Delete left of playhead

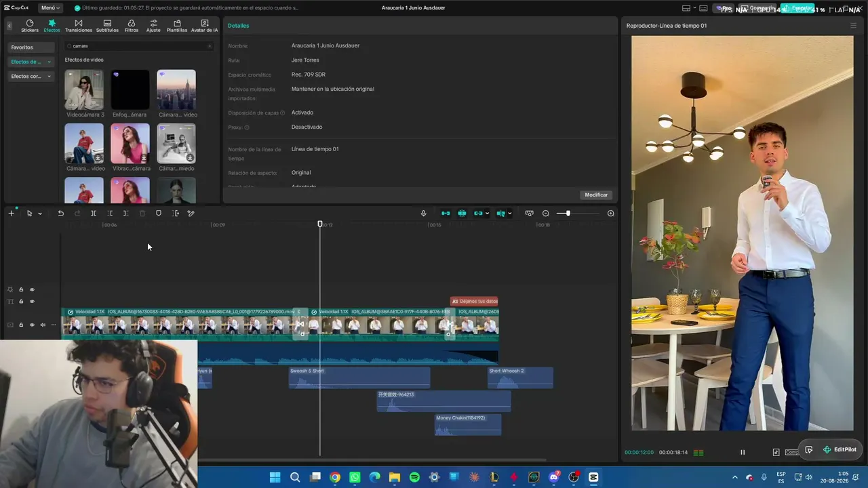pos(110,213)
